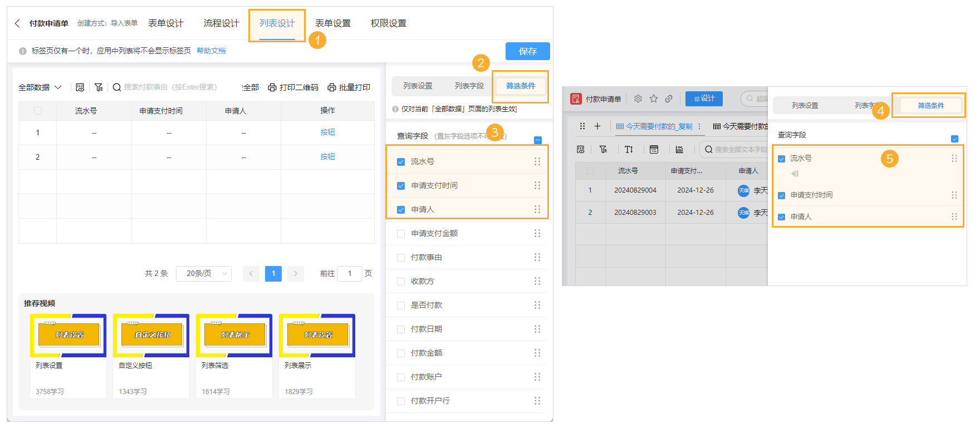
Task: Click the filter funnel icon in left list toolbar
Action: click(99, 87)
